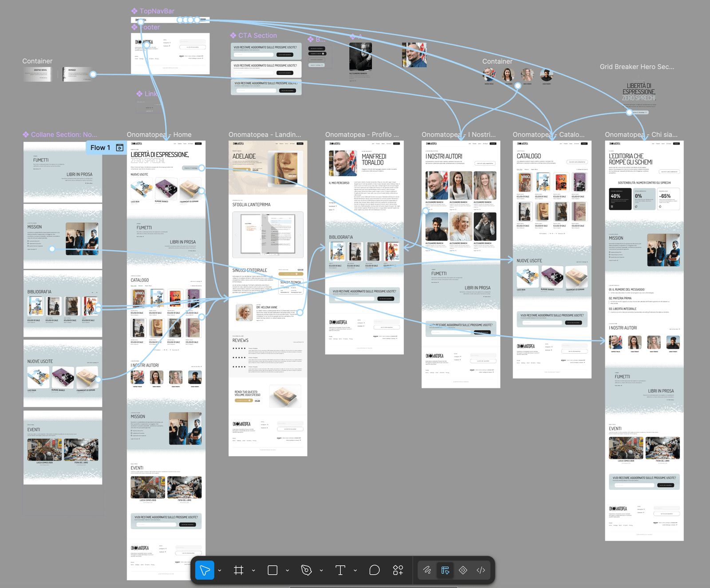Select the Onomatopea - Chi sia... frame label
This screenshot has height=588, width=710.
(x=641, y=134)
